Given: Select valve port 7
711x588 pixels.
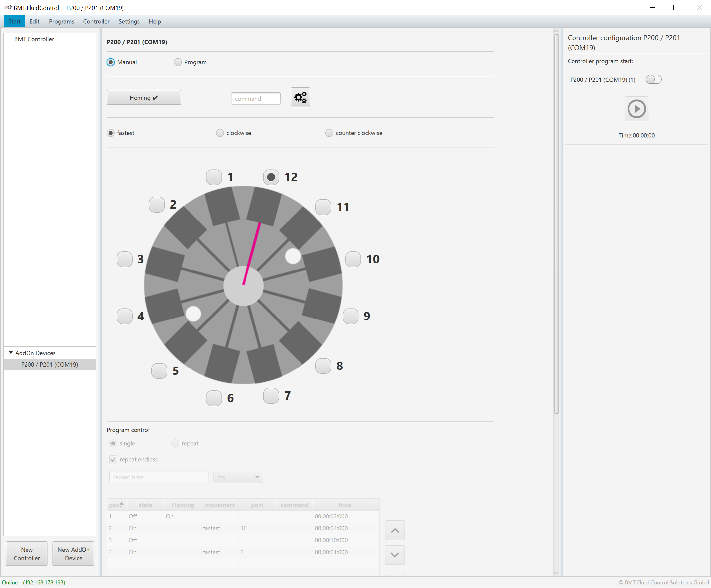Looking at the screenshot, I should pos(271,396).
